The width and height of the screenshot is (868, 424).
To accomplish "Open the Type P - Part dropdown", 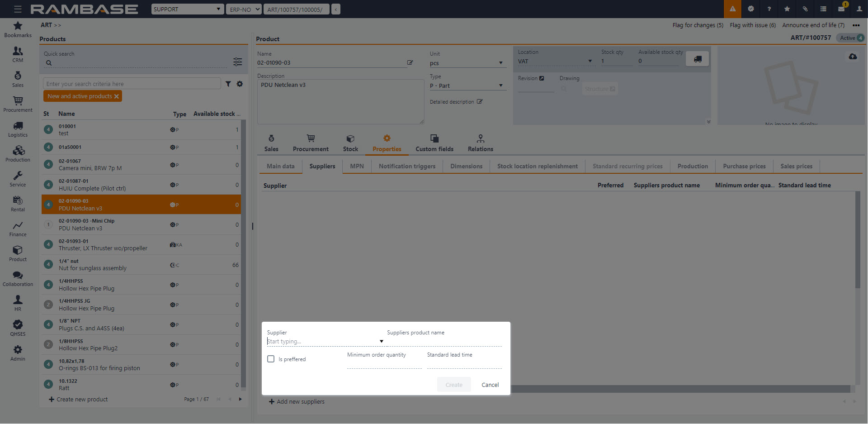I will tap(500, 86).
